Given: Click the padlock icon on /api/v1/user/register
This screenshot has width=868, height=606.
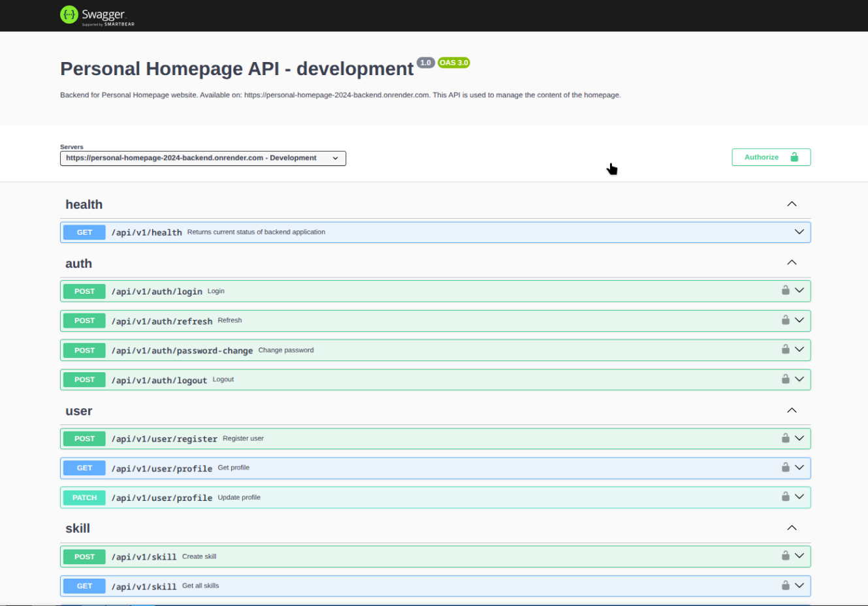Looking at the screenshot, I should point(786,438).
